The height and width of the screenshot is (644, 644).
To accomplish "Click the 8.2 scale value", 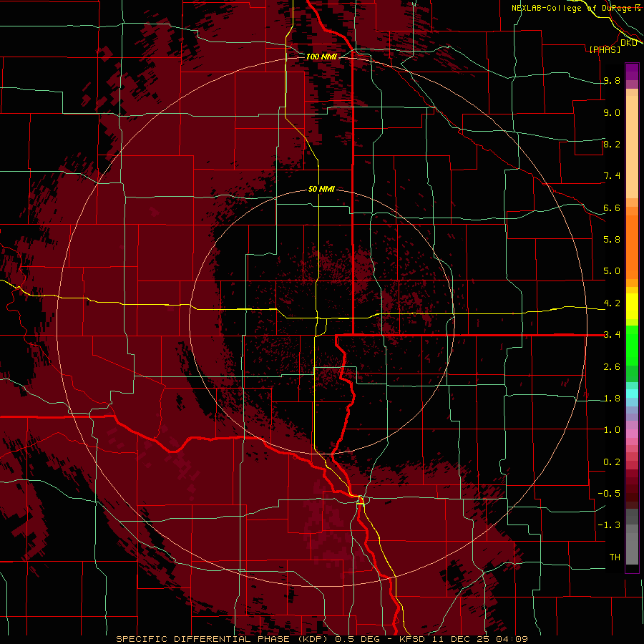I will [x=612, y=144].
